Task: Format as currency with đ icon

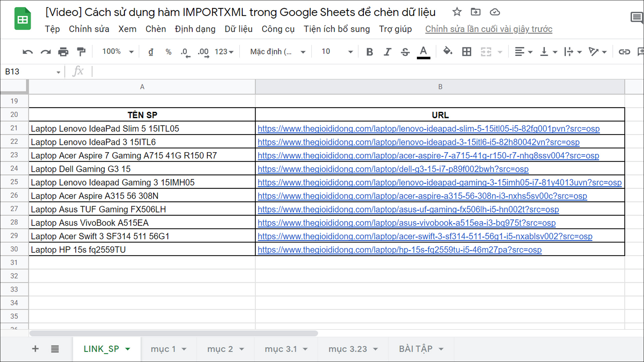Action: click(151, 52)
